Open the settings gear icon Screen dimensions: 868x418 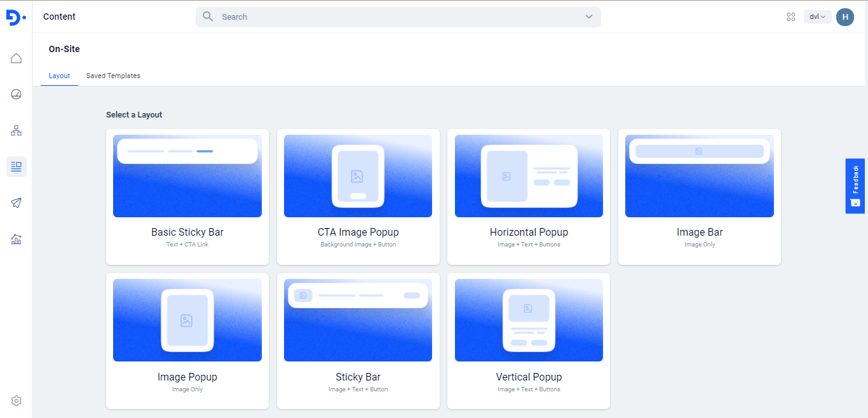tap(17, 401)
